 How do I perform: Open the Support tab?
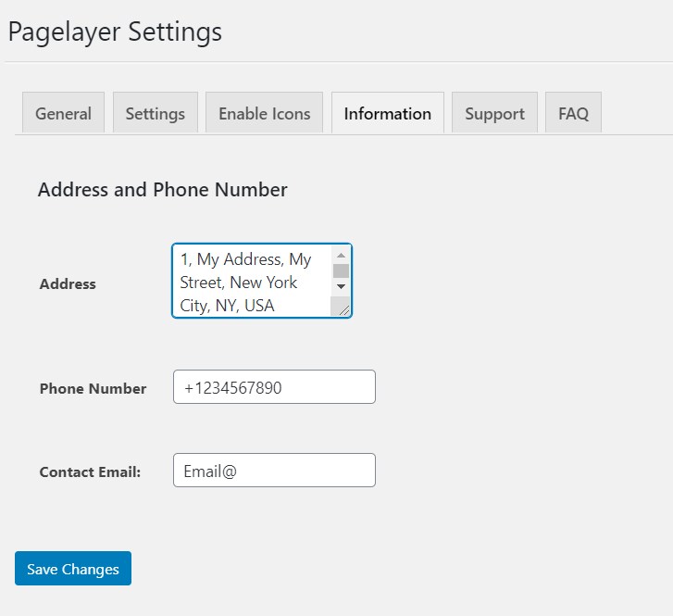pos(494,114)
